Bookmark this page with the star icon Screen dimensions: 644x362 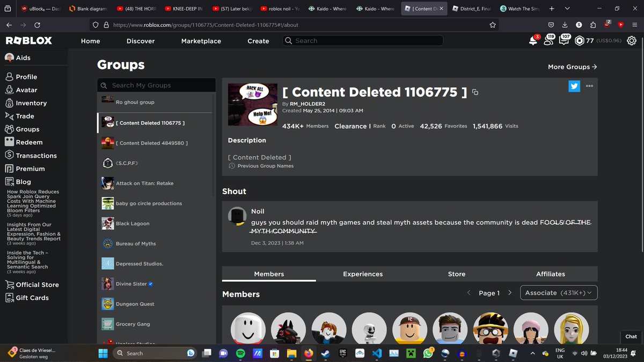click(493, 25)
